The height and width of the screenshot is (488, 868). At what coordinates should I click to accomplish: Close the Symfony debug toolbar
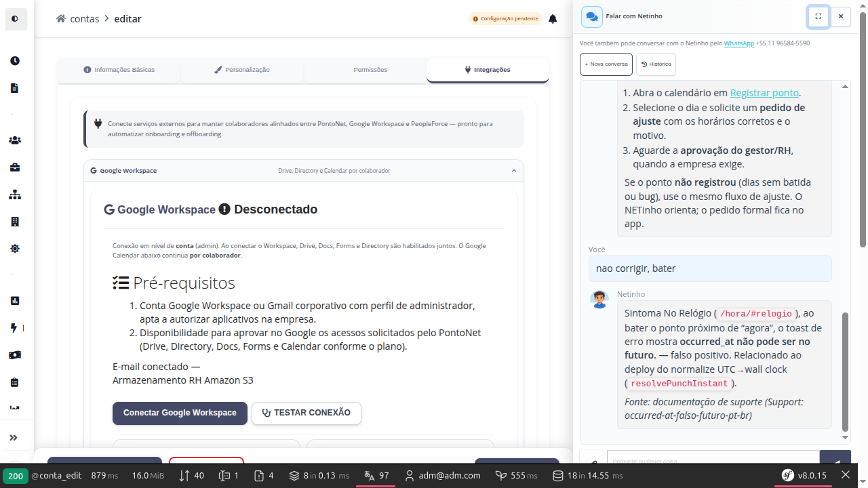pos(846,476)
